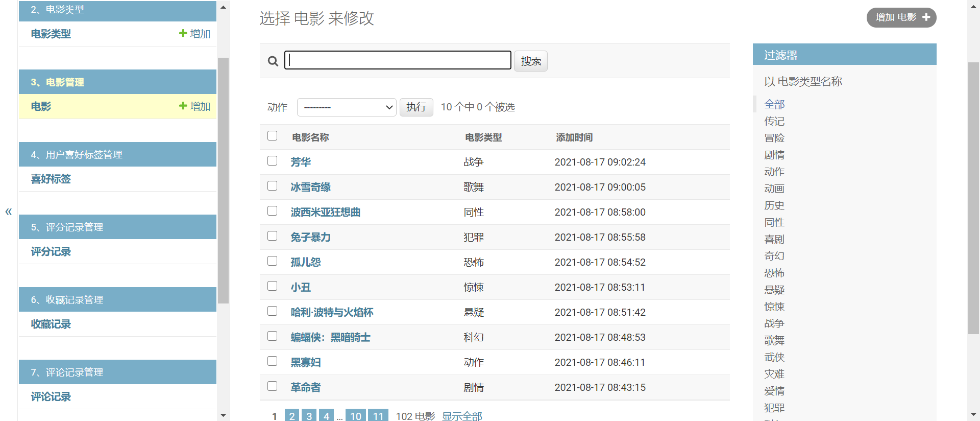
Task: Sort by 电影类型 column header
Action: [483, 137]
